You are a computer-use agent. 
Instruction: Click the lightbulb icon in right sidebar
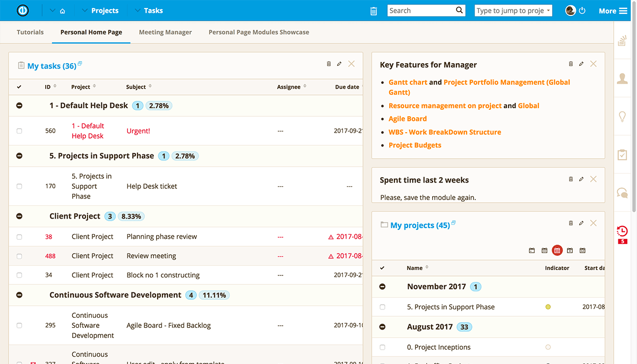click(622, 117)
